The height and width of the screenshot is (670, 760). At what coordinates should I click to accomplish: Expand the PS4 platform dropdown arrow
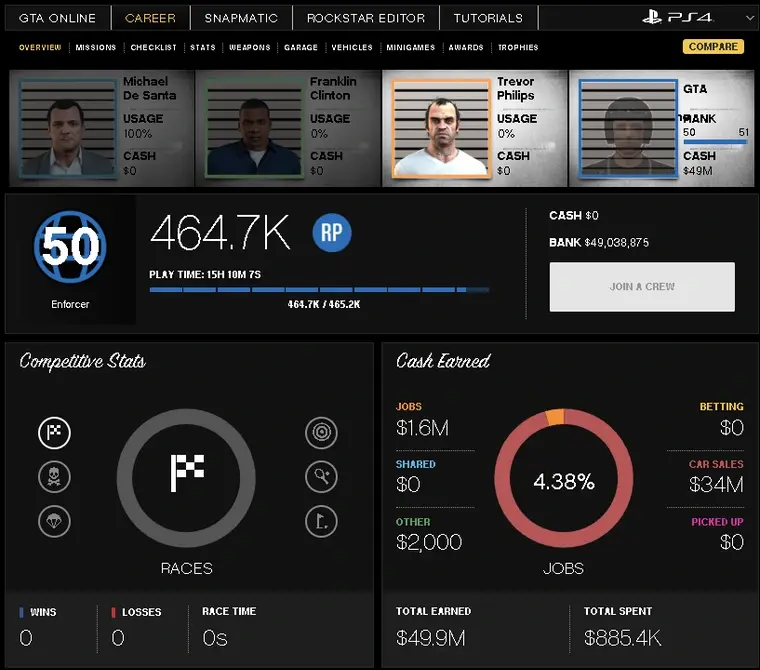(749, 18)
